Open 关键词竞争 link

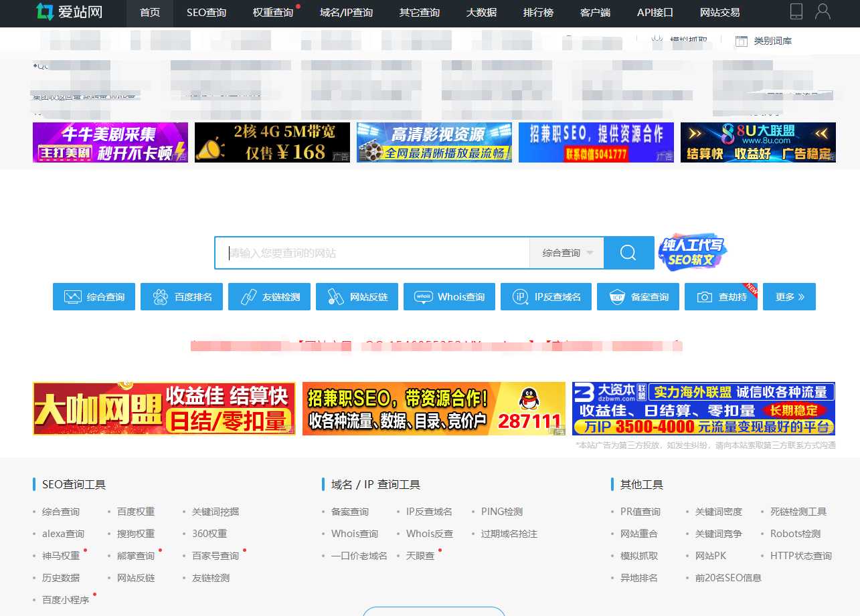tap(719, 534)
